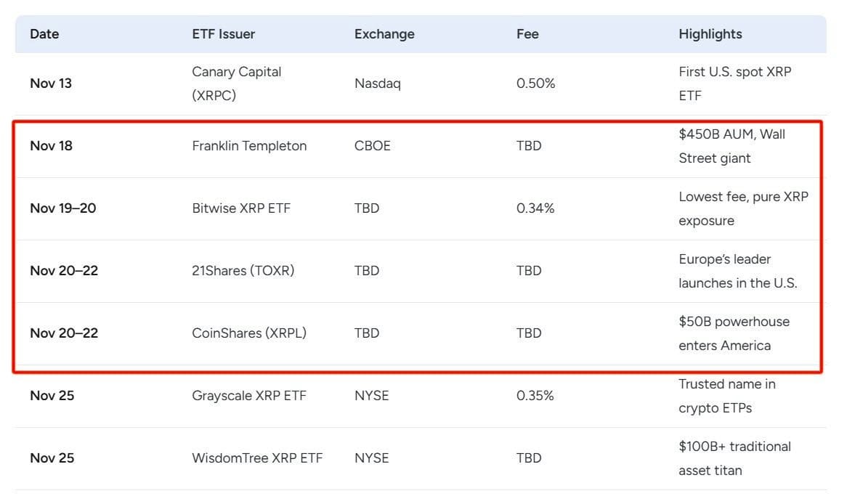
Task: Click the Date column header
Action: pos(44,34)
